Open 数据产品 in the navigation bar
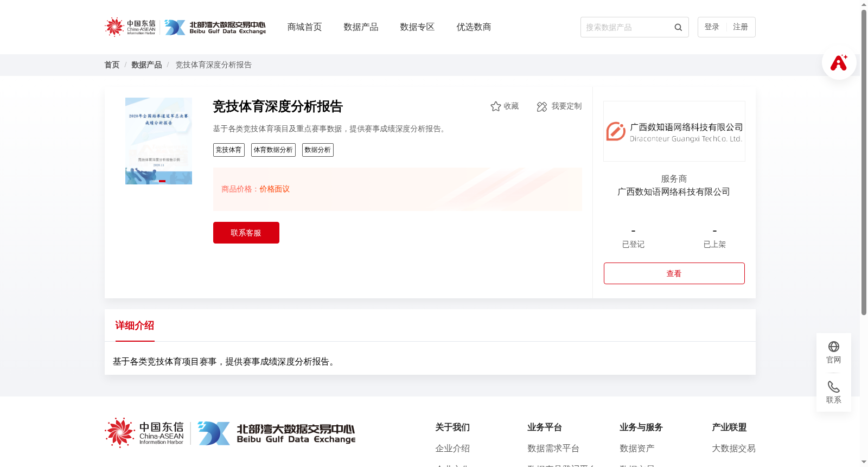The width and height of the screenshot is (868, 467). click(361, 27)
